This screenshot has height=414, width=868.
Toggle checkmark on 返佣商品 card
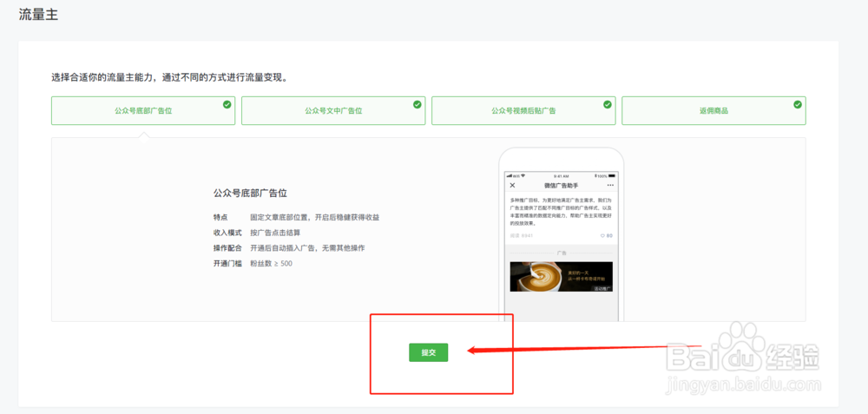pos(798,104)
